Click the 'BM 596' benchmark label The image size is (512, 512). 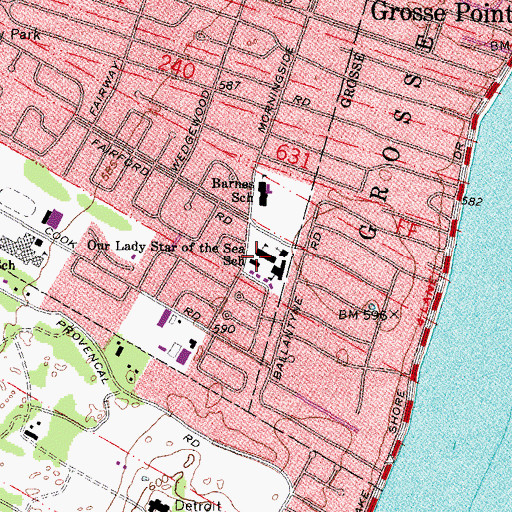(x=363, y=315)
